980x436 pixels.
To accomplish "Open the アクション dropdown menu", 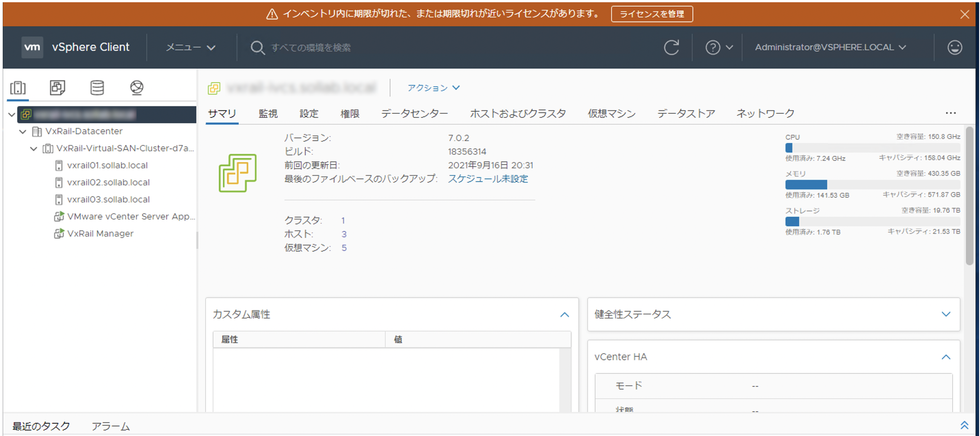I will [433, 88].
